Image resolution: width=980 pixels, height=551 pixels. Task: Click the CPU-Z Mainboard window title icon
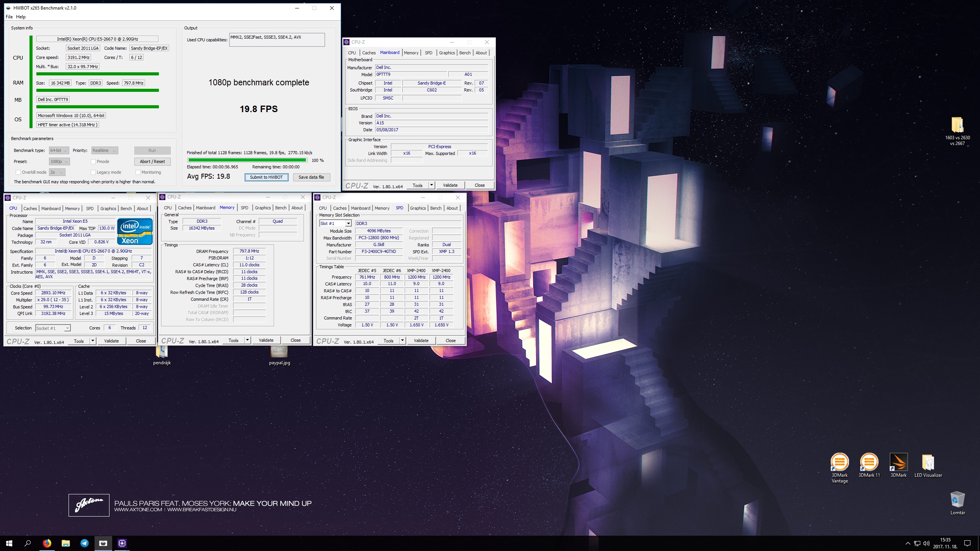click(x=346, y=42)
